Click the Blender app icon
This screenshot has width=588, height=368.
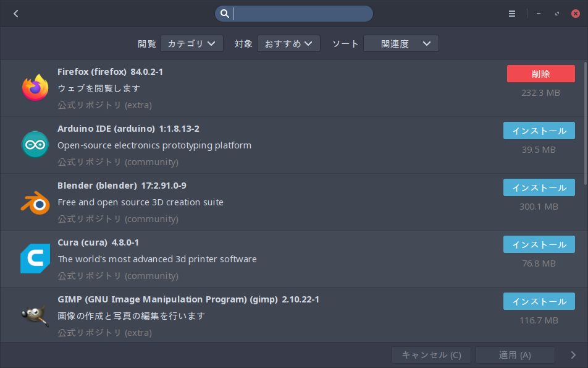pos(35,202)
